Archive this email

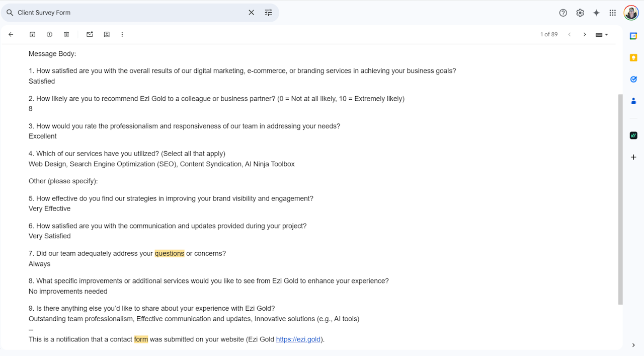[32, 35]
